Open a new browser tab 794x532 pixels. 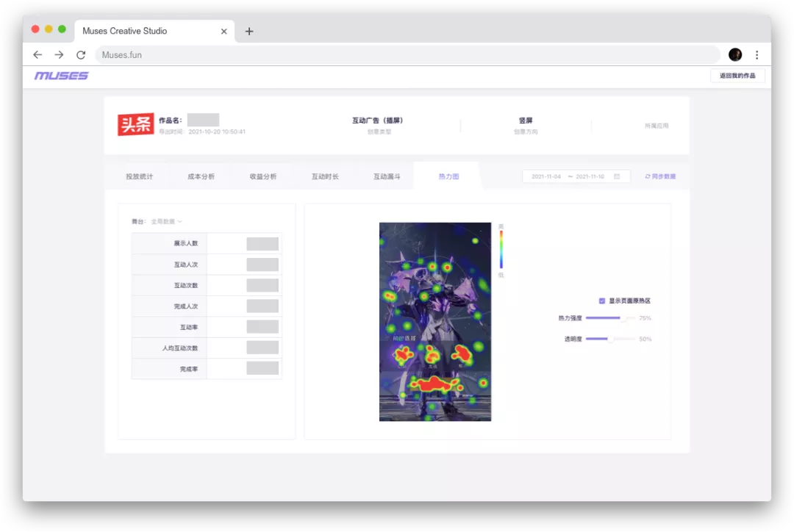tap(249, 31)
